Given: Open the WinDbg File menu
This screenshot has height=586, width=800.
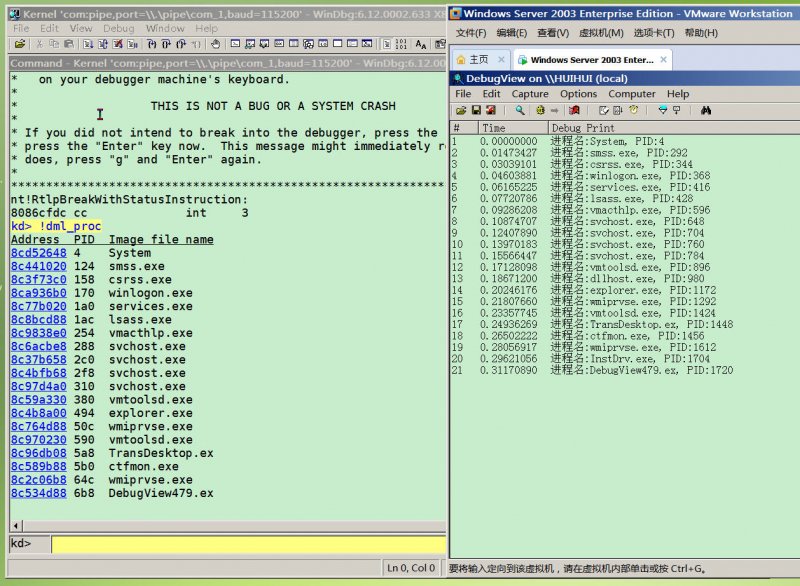Looking at the screenshot, I should point(21,29).
